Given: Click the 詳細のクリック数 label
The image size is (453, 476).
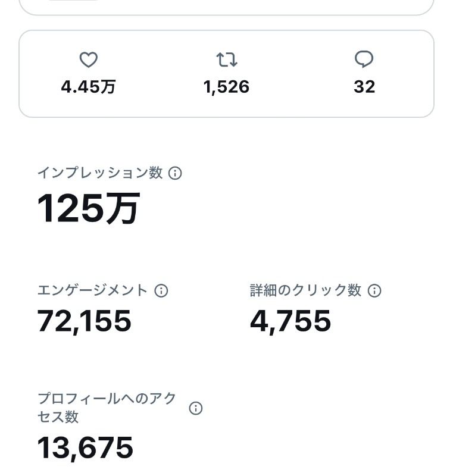Looking at the screenshot, I should pyautogui.click(x=305, y=290).
